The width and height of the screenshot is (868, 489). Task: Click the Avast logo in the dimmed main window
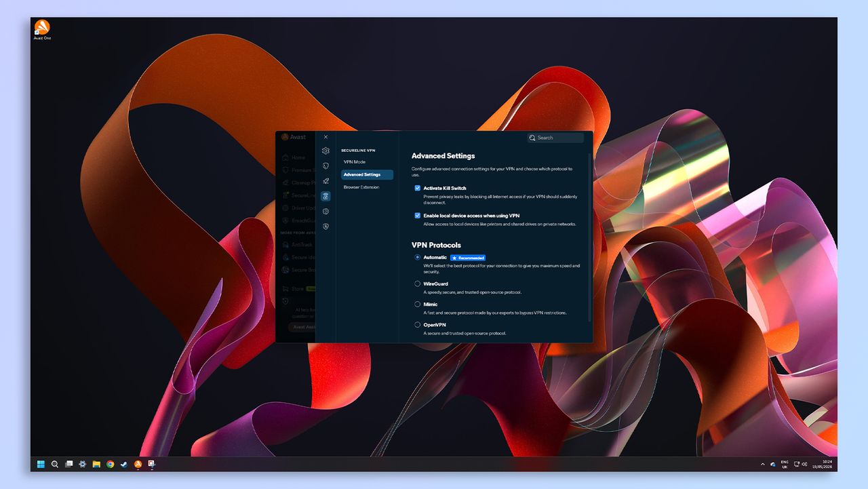tap(294, 137)
